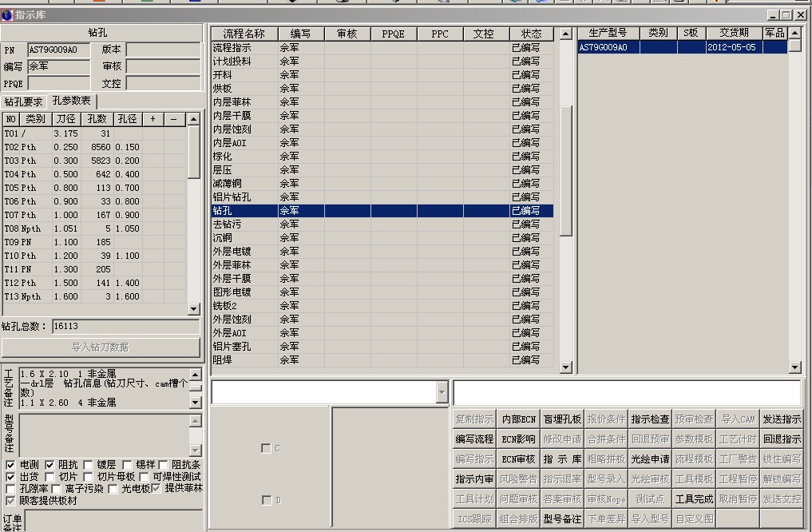Image resolution: width=812 pixels, height=532 pixels.
Task: Click the 订单备注 text box
Action: pyautogui.click(x=113, y=521)
